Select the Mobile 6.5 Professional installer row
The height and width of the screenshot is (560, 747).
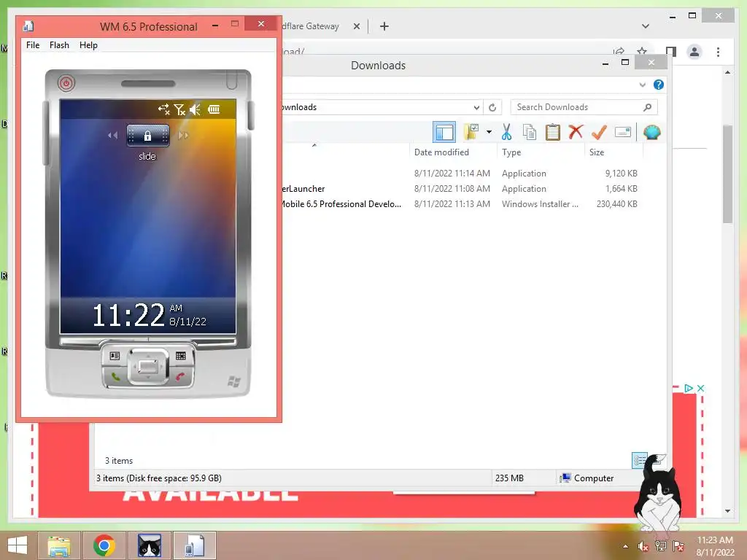pos(461,204)
